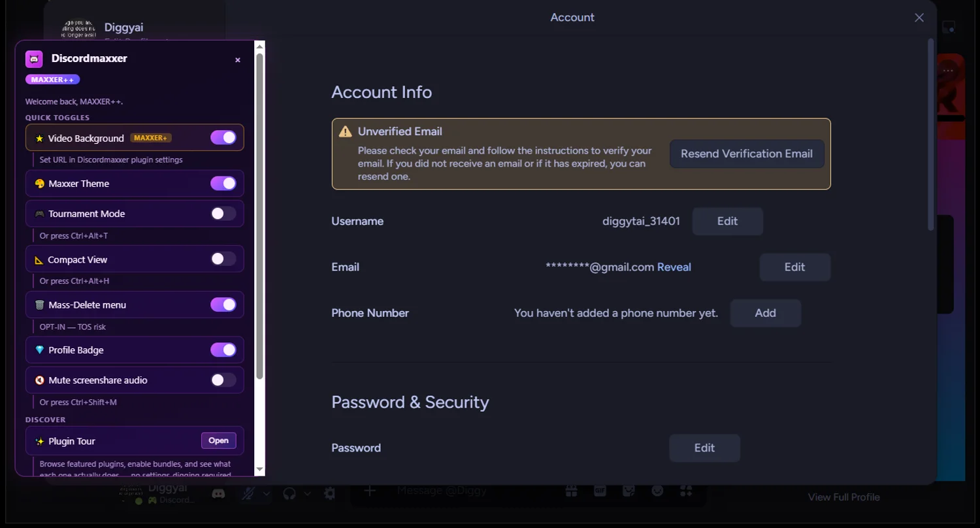Viewport: 980px width, 528px height.
Task: Open the gift icon in message bar
Action: point(571,491)
